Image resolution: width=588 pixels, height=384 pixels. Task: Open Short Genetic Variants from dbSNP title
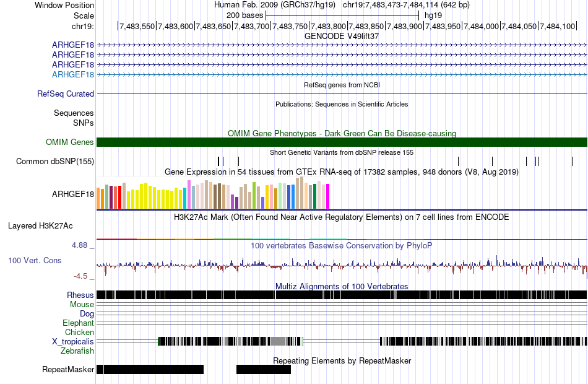point(342,153)
